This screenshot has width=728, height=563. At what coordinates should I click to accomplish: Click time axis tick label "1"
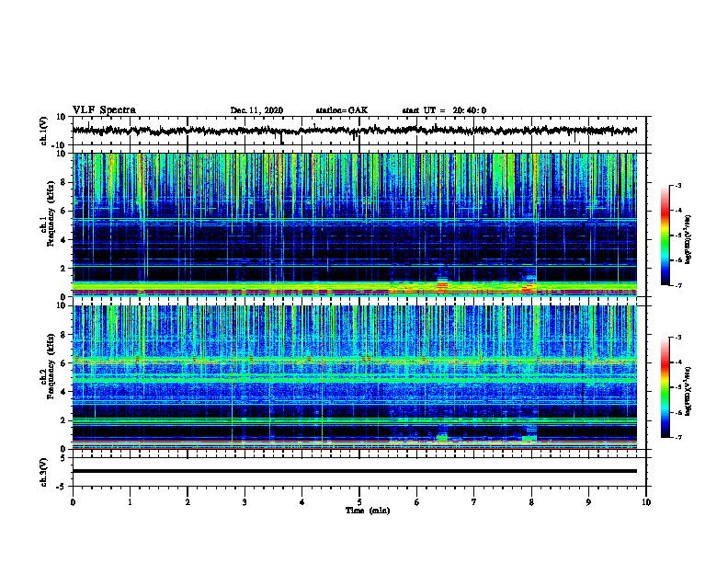click(x=130, y=502)
